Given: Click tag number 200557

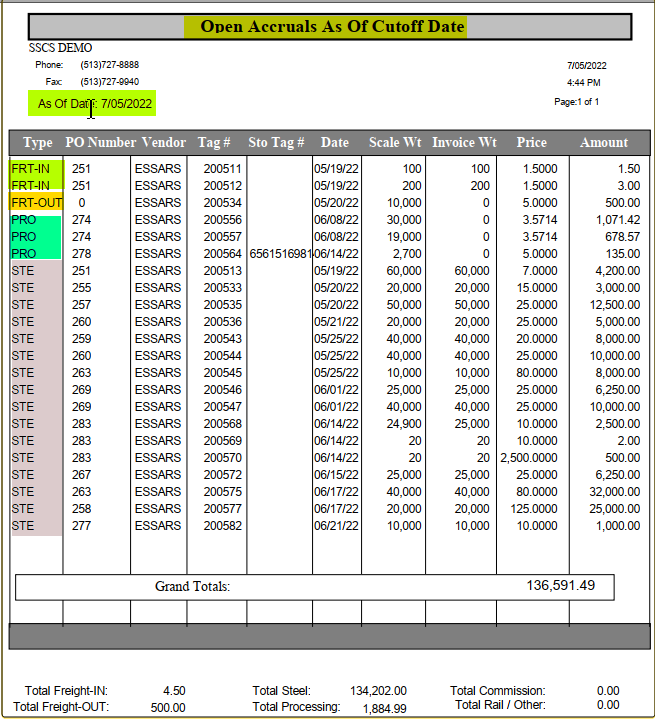Looking at the screenshot, I should 222,237.
